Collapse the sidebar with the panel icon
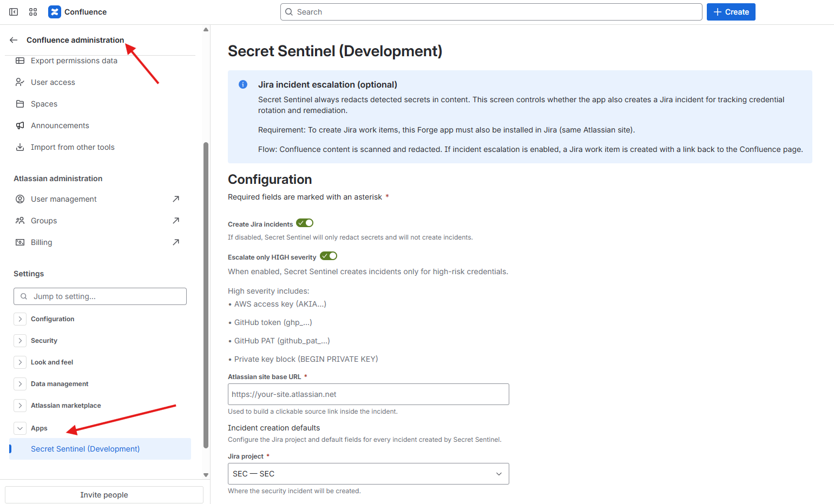Viewport: 834px width, 504px height. pyautogui.click(x=13, y=11)
